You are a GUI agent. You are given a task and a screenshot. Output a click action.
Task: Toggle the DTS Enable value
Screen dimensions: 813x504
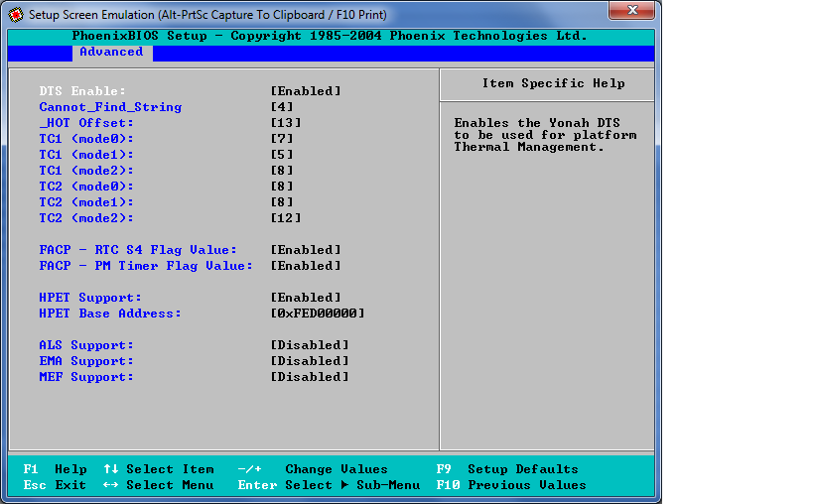pos(306,91)
